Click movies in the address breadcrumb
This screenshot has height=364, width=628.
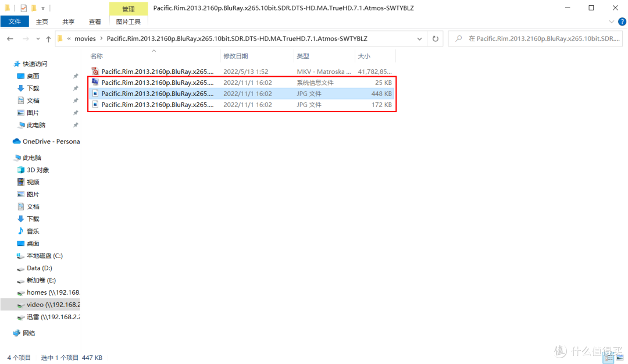tap(85, 39)
